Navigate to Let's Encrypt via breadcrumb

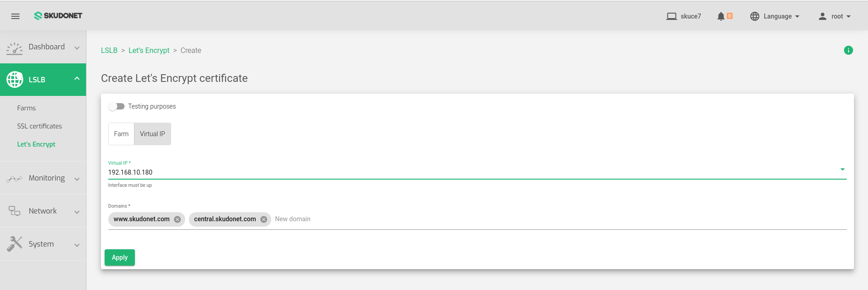click(149, 50)
